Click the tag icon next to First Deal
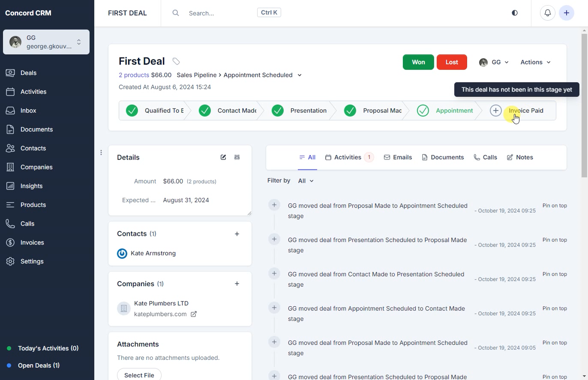 176,61
